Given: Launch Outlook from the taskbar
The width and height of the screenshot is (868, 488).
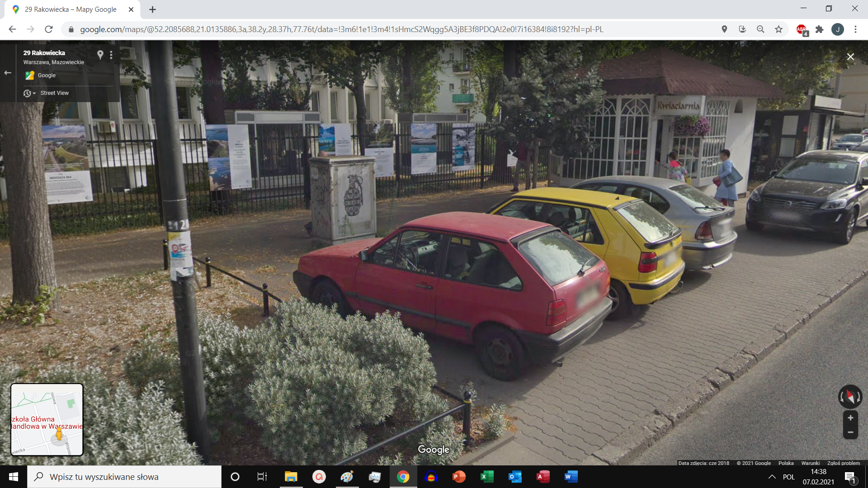Looking at the screenshot, I should coord(515,477).
